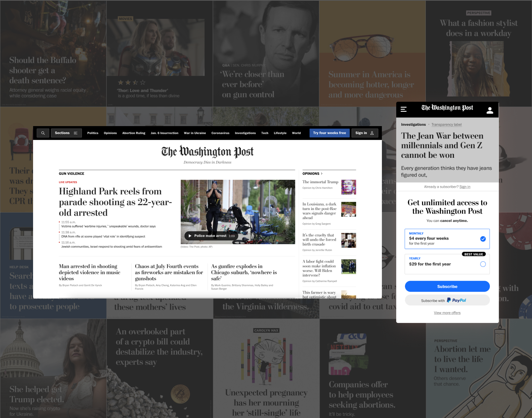532x418 pixels.
Task: Open the LIVE UPDATES label
Action: (x=68, y=182)
